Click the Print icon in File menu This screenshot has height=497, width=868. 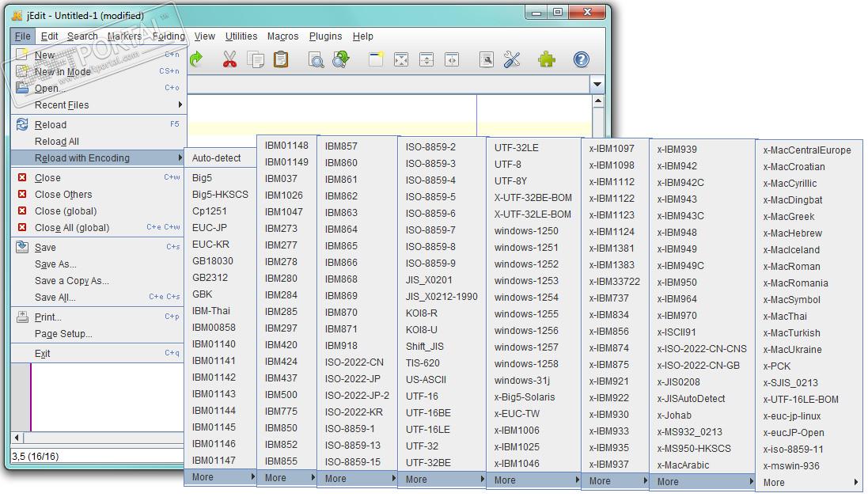(22, 317)
